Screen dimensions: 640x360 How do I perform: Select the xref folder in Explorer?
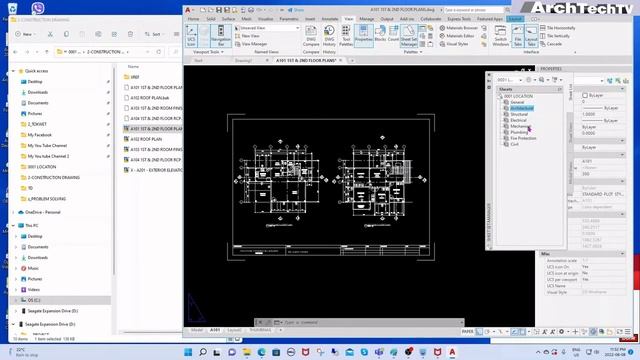135,77
